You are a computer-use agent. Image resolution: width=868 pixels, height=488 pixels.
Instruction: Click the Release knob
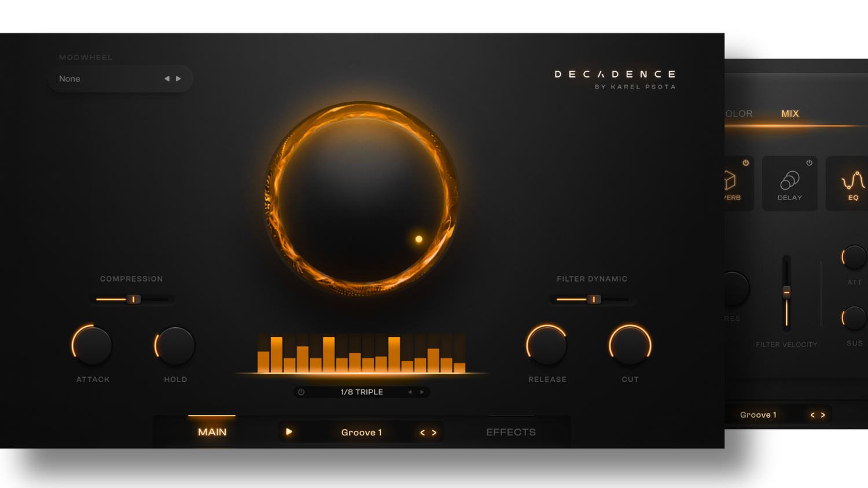[x=547, y=346]
